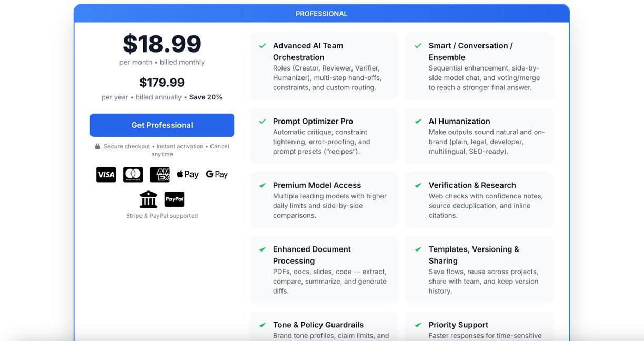Click the bank transfer icon

click(148, 199)
